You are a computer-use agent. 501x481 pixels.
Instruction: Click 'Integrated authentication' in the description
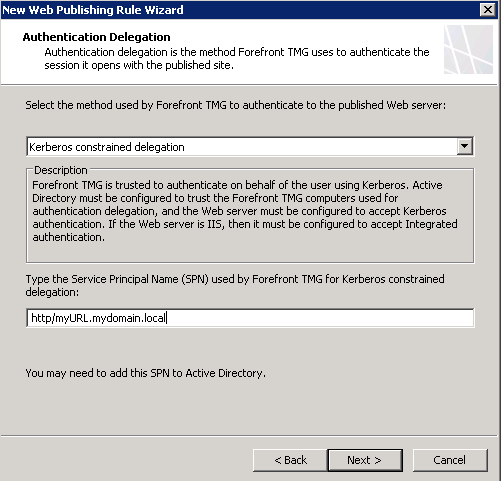tap(431, 224)
